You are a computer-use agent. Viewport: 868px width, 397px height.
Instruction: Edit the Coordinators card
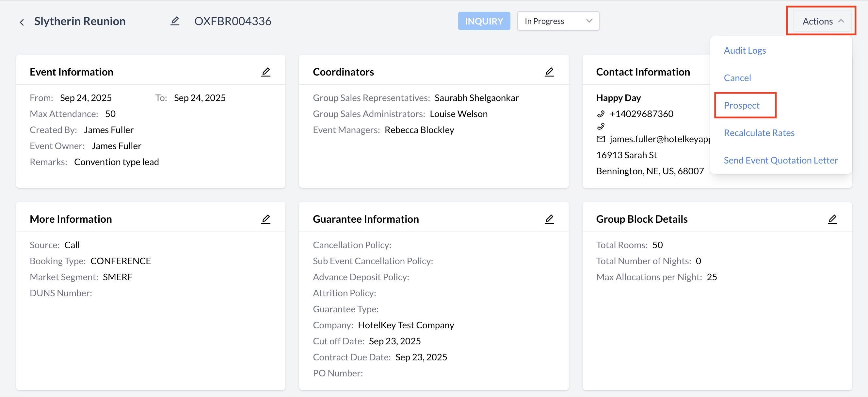[x=549, y=72]
